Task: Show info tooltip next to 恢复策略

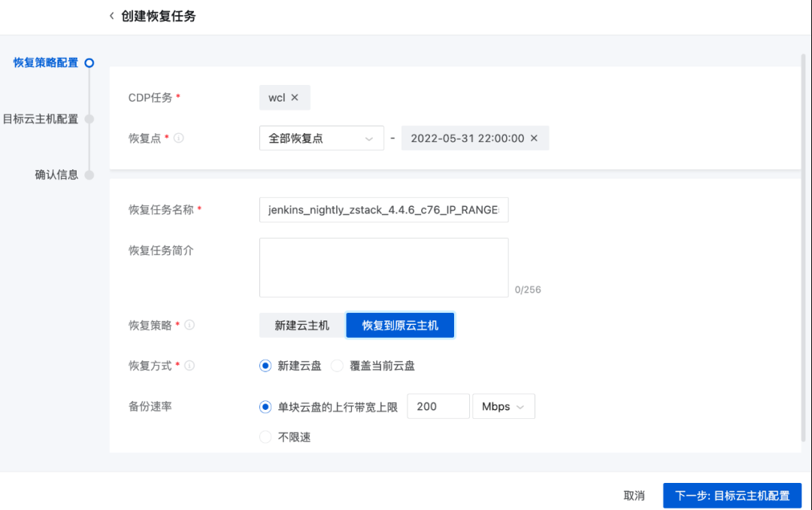Action: [189, 325]
